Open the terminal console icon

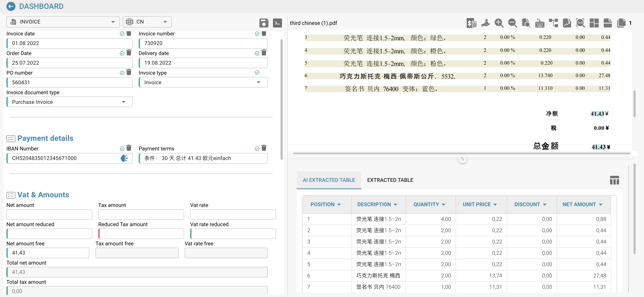(x=277, y=23)
